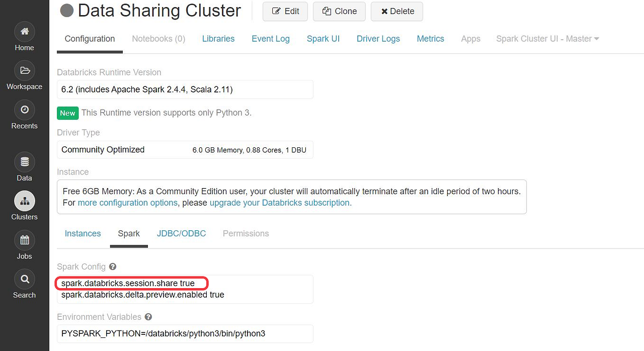Click the Driver Type label
This screenshot has width=644, height=351.
coord(78,133)
